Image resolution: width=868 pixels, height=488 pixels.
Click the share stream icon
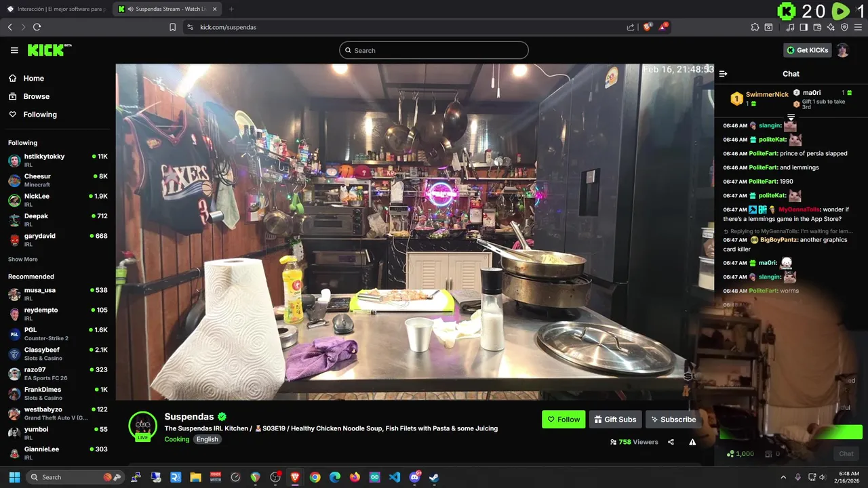671,442
